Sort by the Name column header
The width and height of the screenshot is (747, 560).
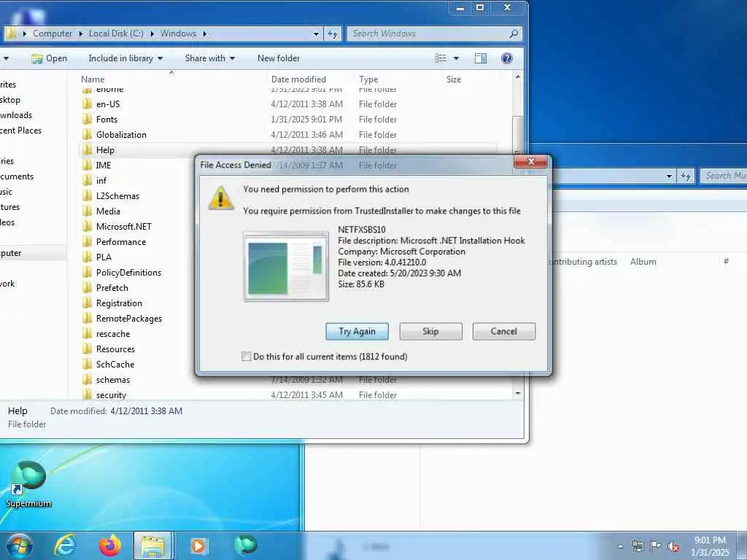(93, 79)
